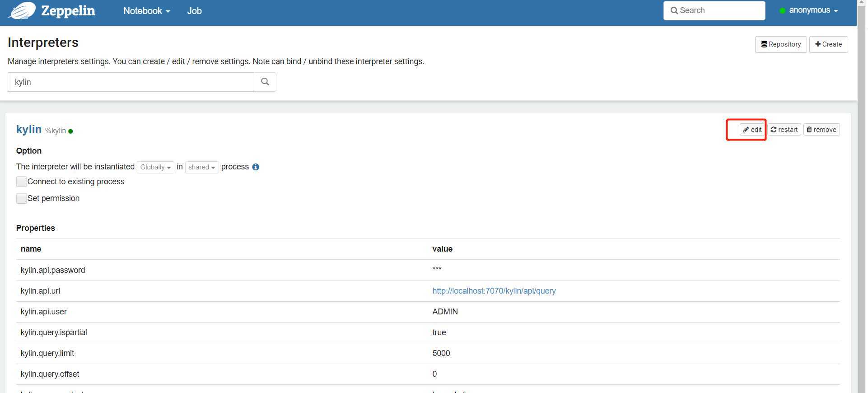Restart the kylin interpreter

(784, 130)
